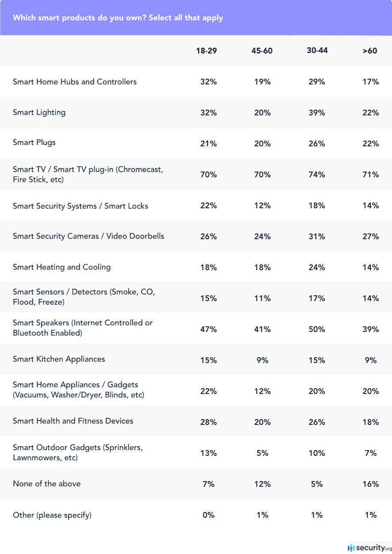Viewport: 392px width, 554px height.
Task: Click Smart Health and Fitness Devices label
Action: point(73,421)
